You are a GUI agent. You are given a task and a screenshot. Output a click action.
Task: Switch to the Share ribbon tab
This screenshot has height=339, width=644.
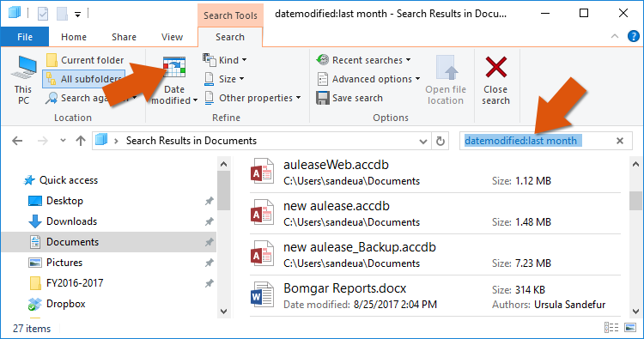point(124,37)
